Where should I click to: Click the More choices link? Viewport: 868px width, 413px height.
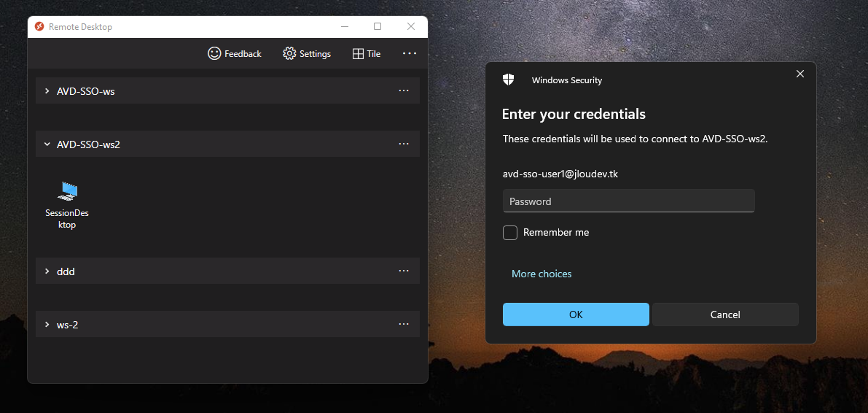tap(541, 274)
